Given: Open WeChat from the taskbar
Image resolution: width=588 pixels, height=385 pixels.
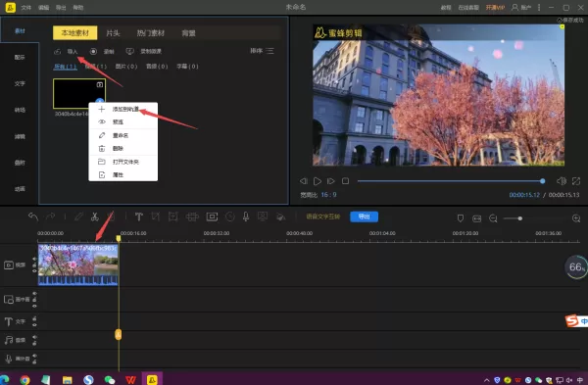Looking at the screenshot, I should click(110, 380).
